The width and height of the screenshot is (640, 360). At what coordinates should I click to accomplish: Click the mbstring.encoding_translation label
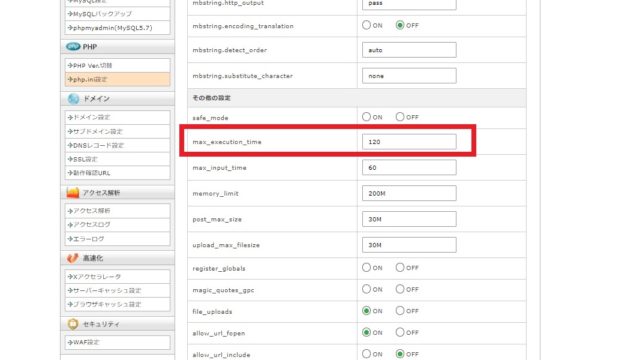click(x=243, y=26)
